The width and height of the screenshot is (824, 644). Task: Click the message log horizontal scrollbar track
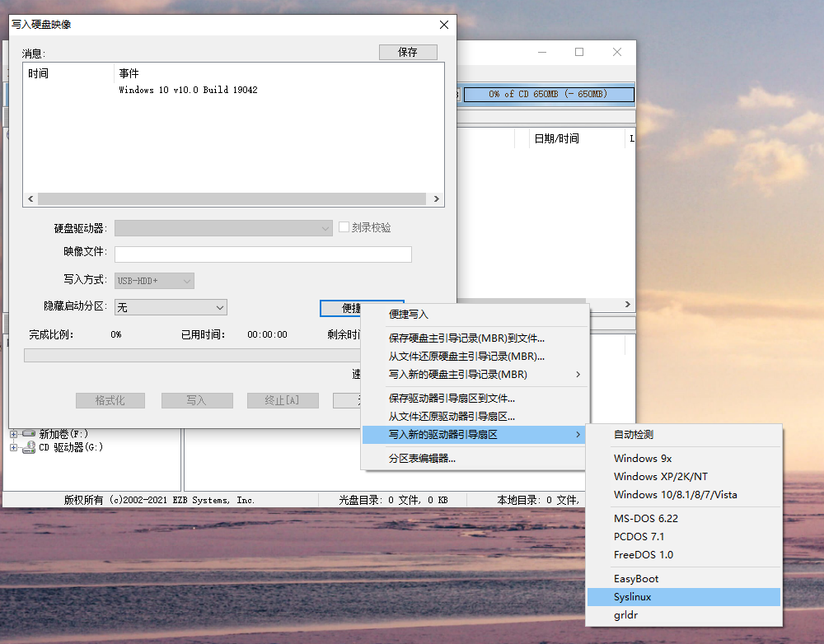click(x=232, y=198)
